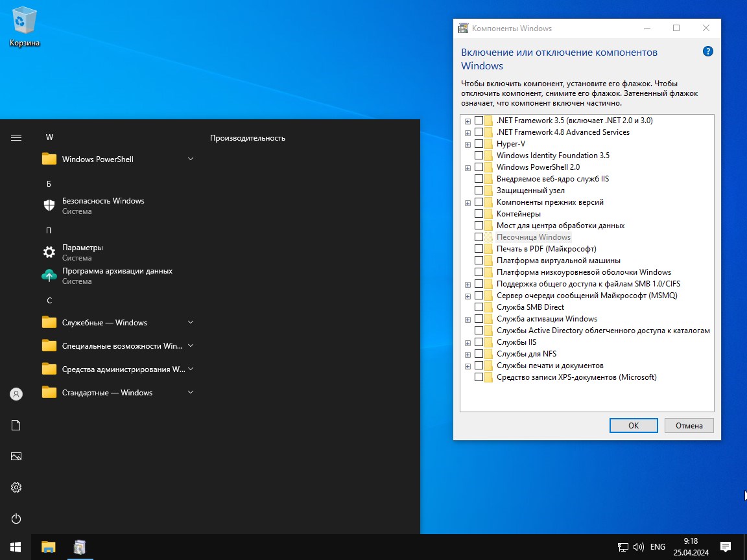Open the network status tray icon
This screenshot has height=560, width=747.
(x=622, y=547)
